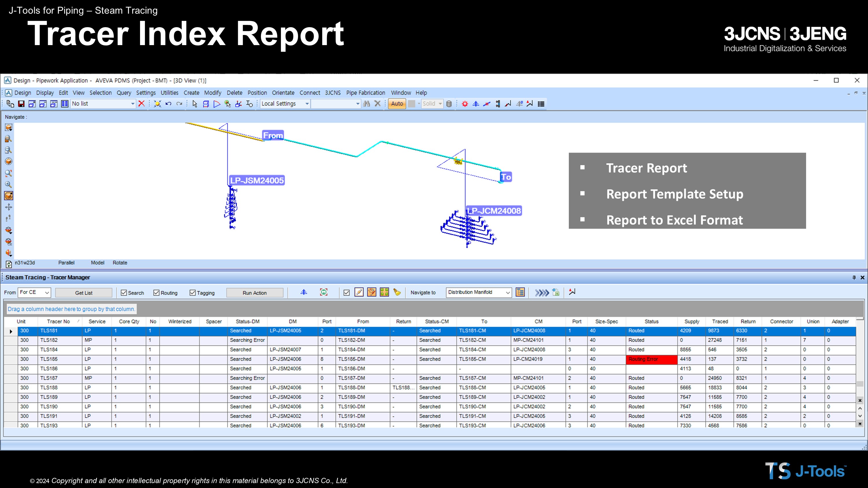The width and height of the screenshot is (868, 488).
Task: Toggle the select-all checkbox icon in Tracer Manager
Action: (x=346, y=293)
